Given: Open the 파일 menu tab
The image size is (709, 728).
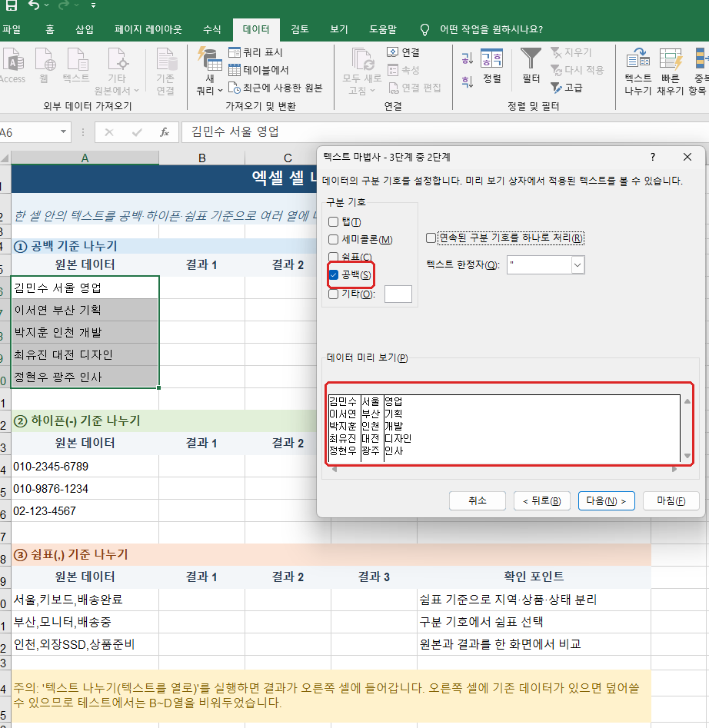Looking at the screenshot, I should (12, 29).
